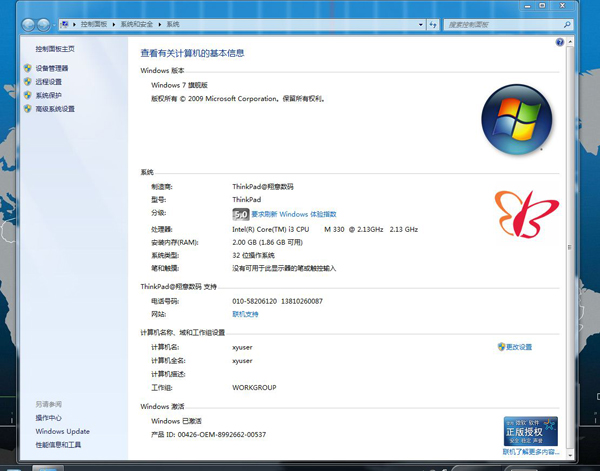The width and height of the screenshot is (600, 471).
Task: Open 操作中心 link under 另请参阅
Action: [48, 418]
